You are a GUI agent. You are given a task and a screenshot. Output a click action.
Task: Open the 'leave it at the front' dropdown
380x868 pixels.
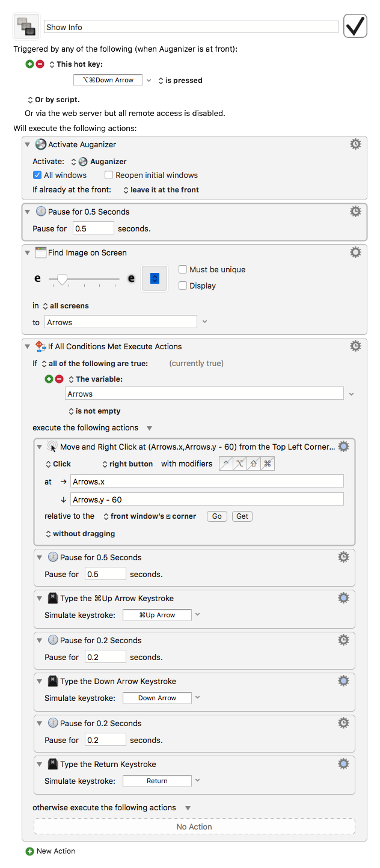click(x=161, y=189)
